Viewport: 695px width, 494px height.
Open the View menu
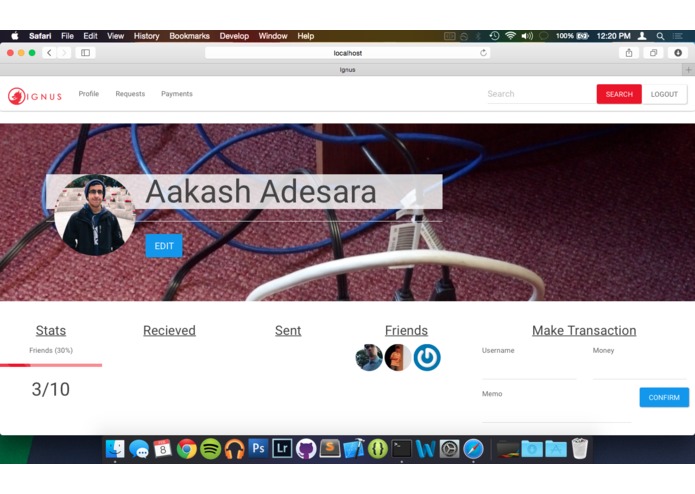tap(115, 36)
